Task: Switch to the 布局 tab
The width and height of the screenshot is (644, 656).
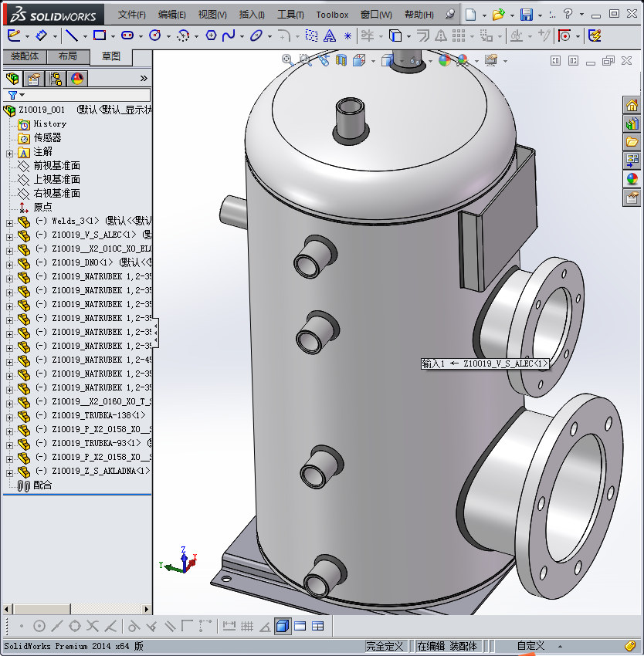Action: [67, 56]
